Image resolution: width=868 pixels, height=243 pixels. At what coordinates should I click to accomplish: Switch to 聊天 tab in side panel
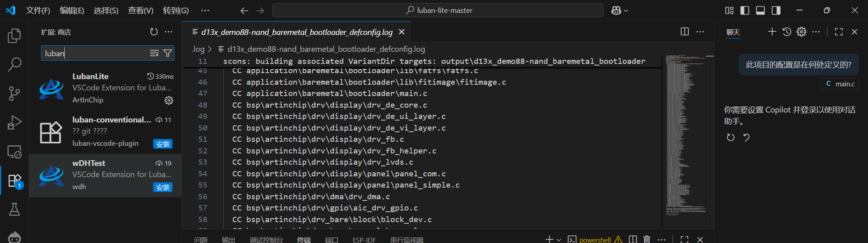pyautogui.click(x=733, y=33)
